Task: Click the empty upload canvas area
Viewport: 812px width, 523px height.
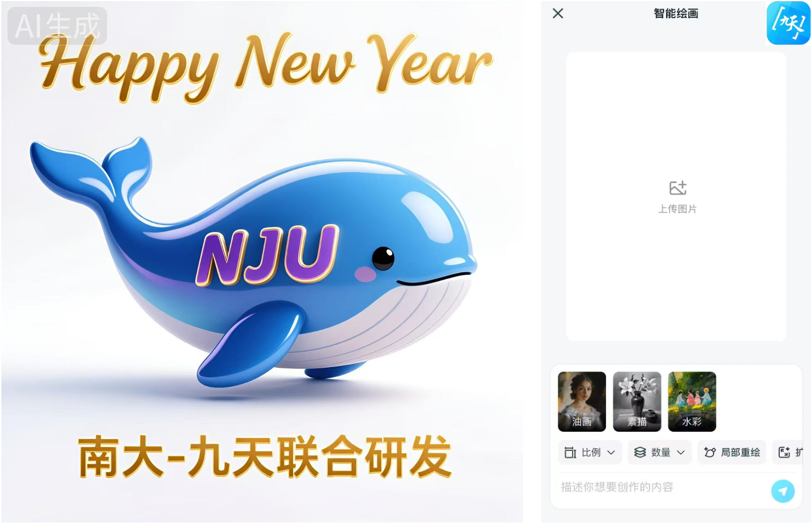Action: tap(676, 197)
